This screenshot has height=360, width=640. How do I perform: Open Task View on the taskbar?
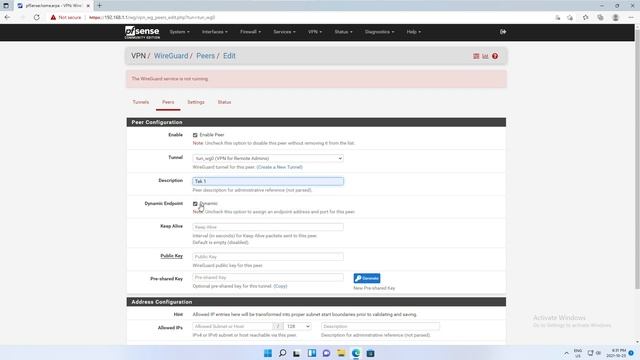tap(297, 353)
